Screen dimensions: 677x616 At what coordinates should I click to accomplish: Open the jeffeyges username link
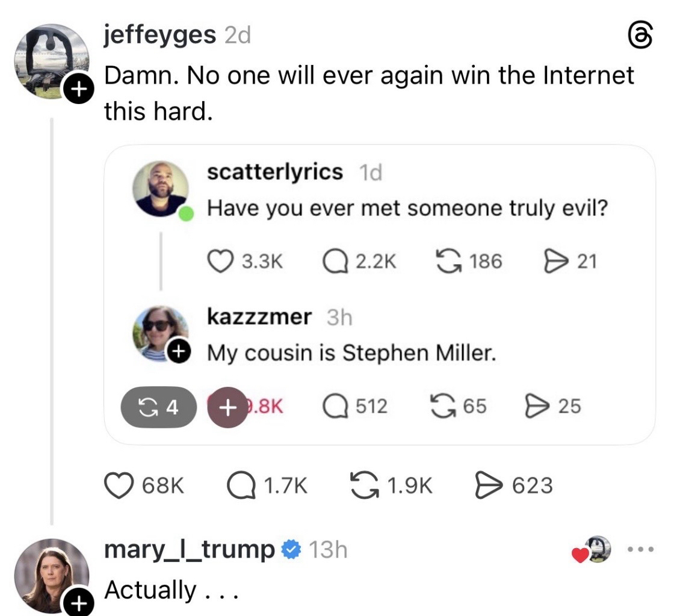click(x=159, y=36)
